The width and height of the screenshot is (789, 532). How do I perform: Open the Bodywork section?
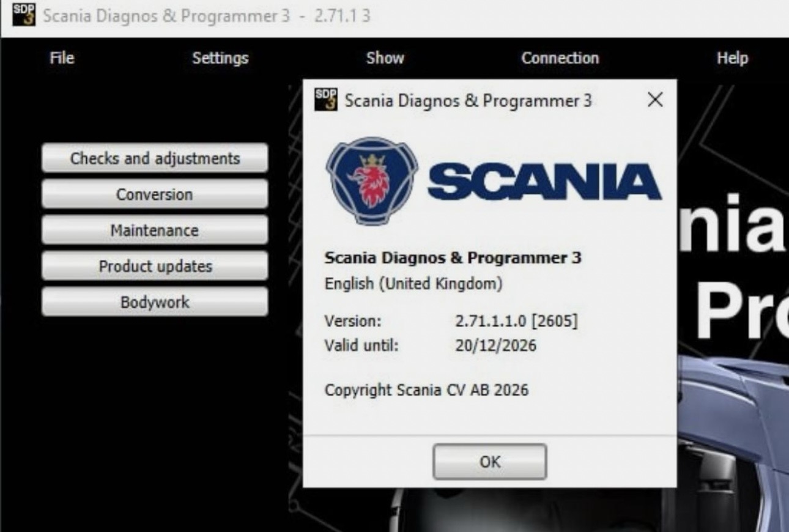point(155,302)
